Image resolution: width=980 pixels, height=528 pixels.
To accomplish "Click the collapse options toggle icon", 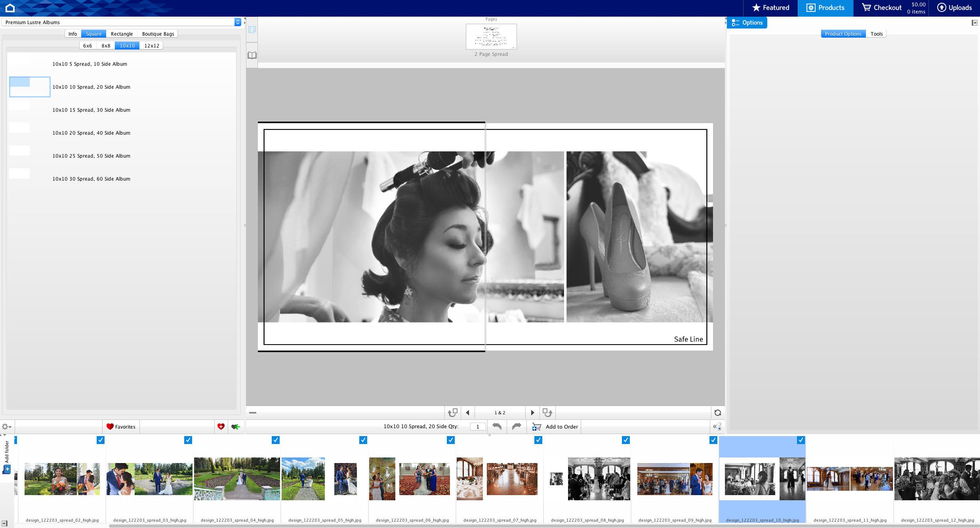I will [x=717, y=427].
